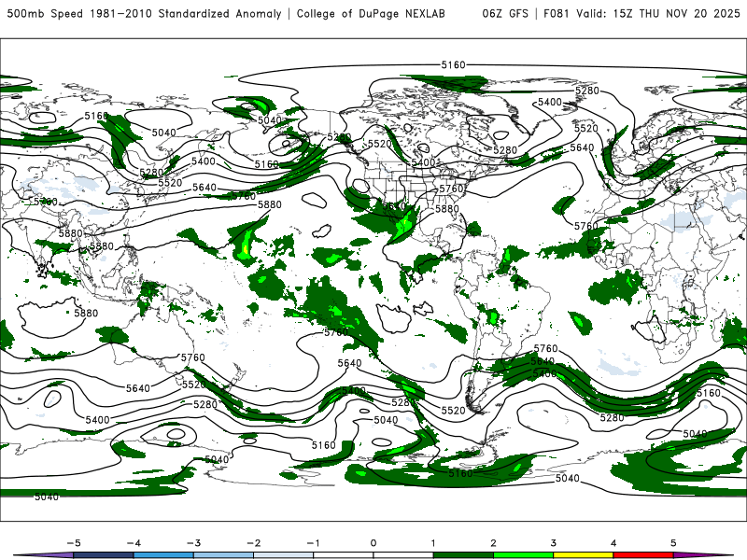Click the dark green color bar segment between 1 and 2
Image resolution: width=747 pixels, height=560 pixels.
pos(463,555)
